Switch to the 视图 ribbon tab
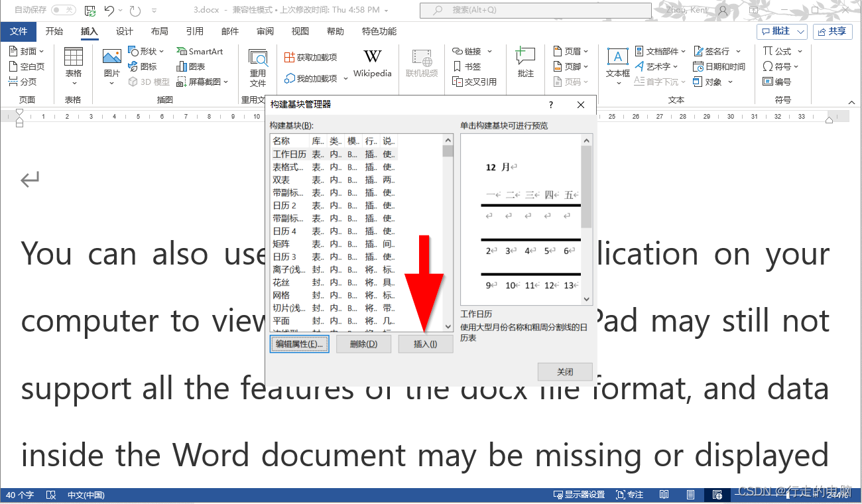Viewport: 862px width, 504px height. tap(300, 31)
